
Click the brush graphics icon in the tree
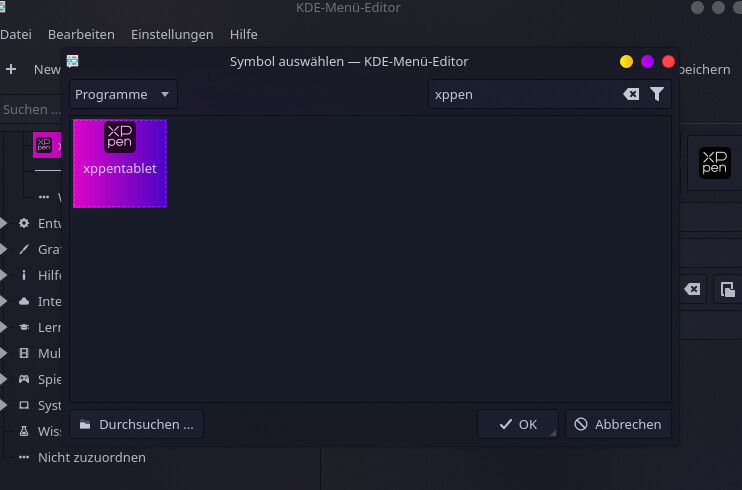(24, 249)
